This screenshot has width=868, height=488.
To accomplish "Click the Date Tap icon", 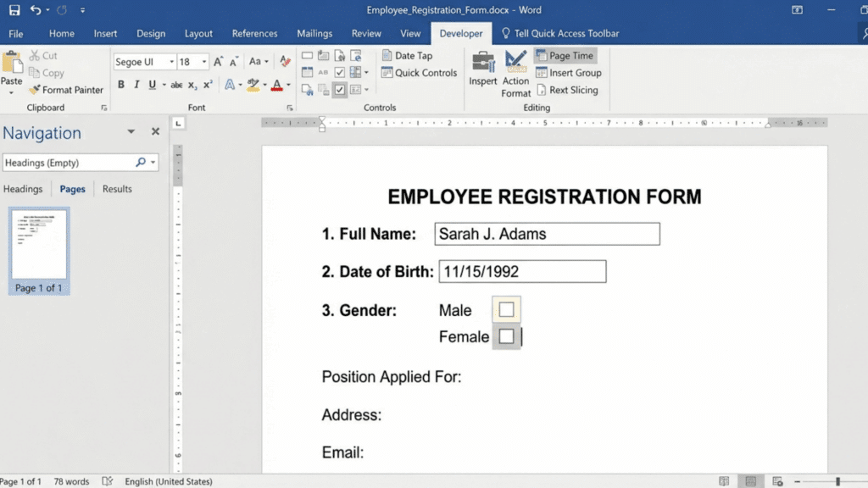I will pyautogui.click(x=387, y=56).
